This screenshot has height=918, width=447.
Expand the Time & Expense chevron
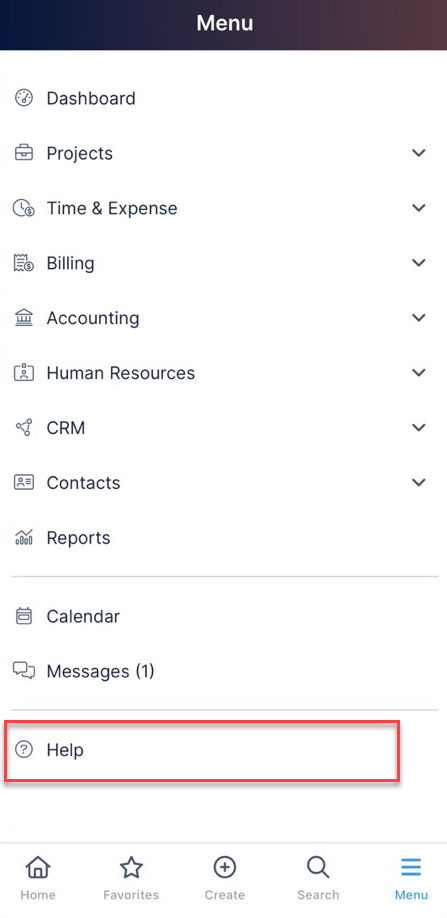(418, 208)
